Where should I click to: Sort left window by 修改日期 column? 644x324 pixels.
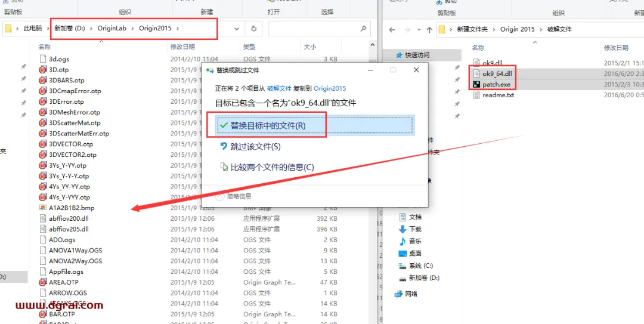(182, 47)
